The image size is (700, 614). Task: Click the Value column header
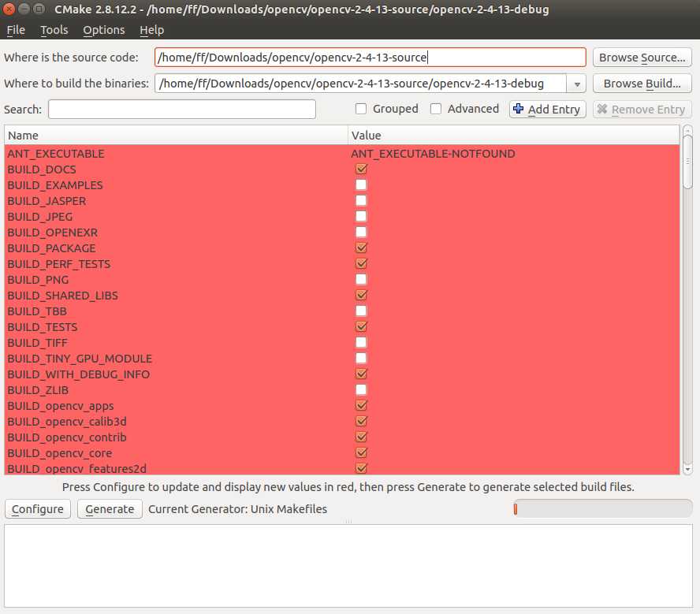[x=513, y=136]
